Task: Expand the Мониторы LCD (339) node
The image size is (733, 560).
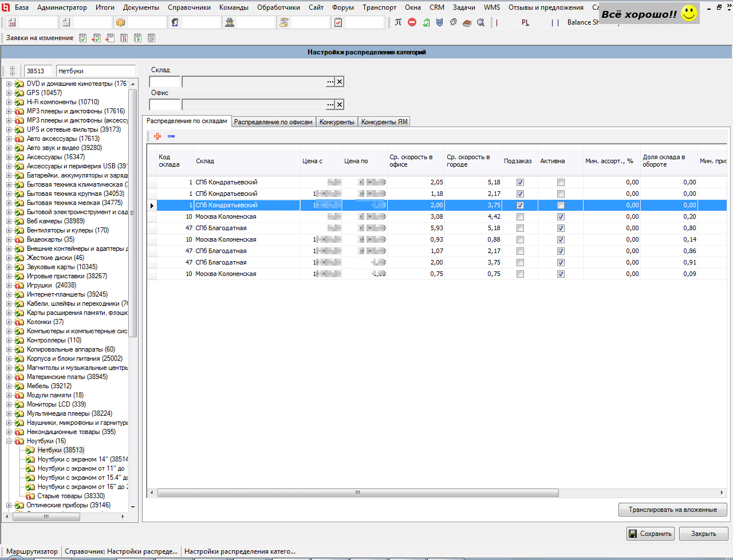Action: [9, 404]
